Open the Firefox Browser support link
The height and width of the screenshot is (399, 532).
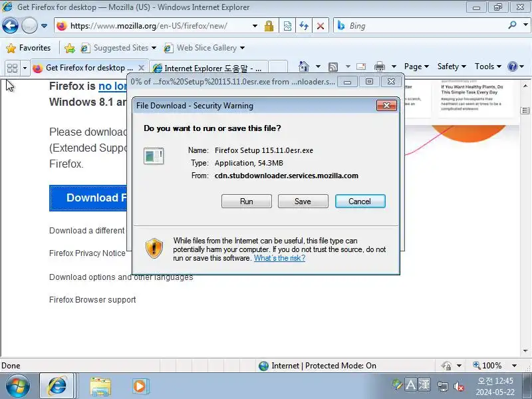[92, 300]
